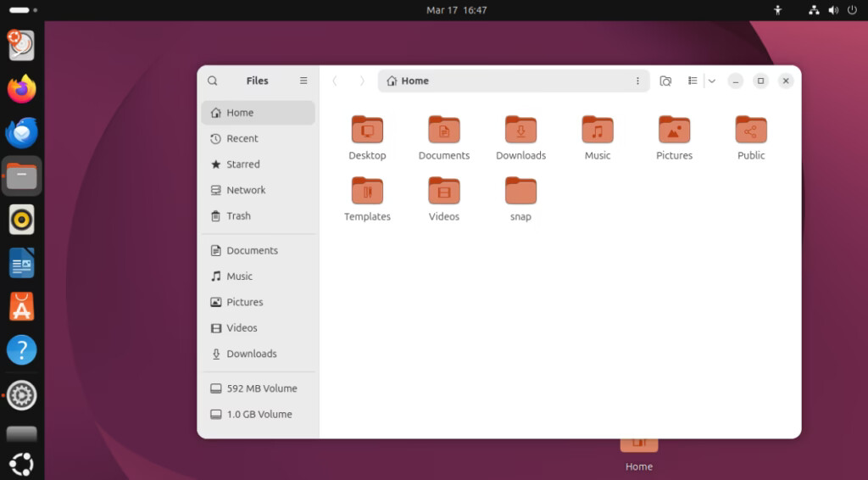
Task: Switch to list view
Action: 693,81
